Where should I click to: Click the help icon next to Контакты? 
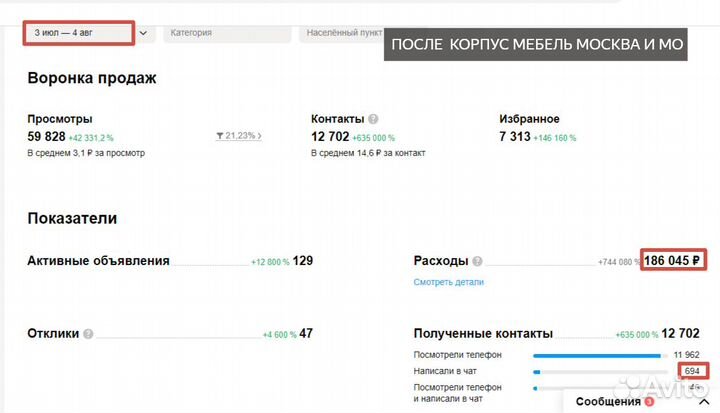373,119
